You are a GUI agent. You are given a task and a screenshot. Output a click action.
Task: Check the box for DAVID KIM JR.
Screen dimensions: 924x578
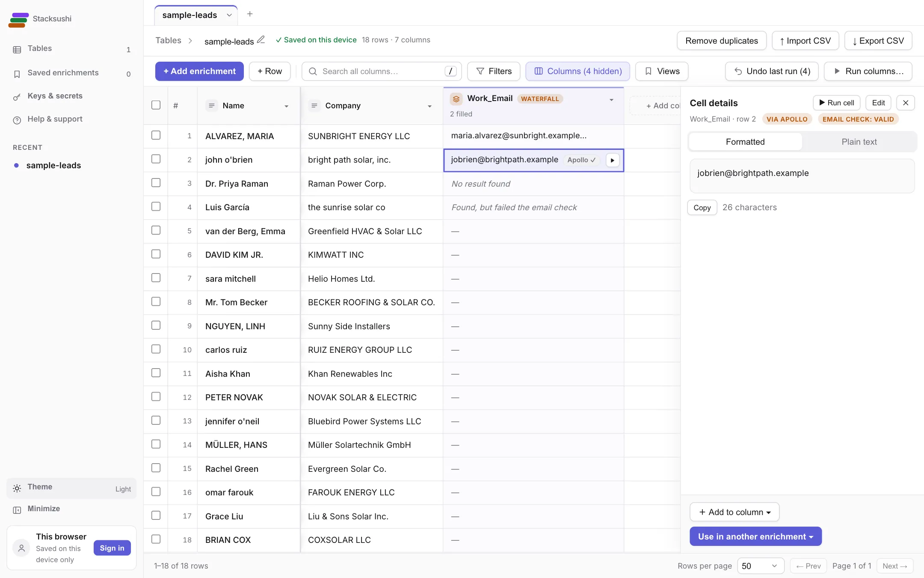pos(156,254)
